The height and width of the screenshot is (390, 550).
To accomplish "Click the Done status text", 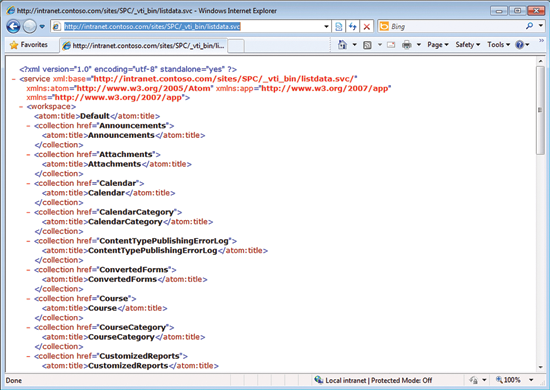I will coord(14,381).
